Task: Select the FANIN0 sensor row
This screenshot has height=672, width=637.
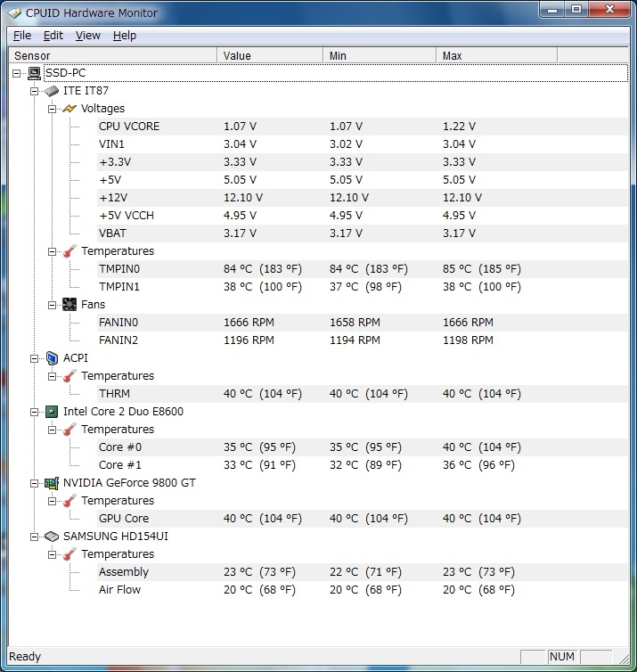Action: (118, 323)
